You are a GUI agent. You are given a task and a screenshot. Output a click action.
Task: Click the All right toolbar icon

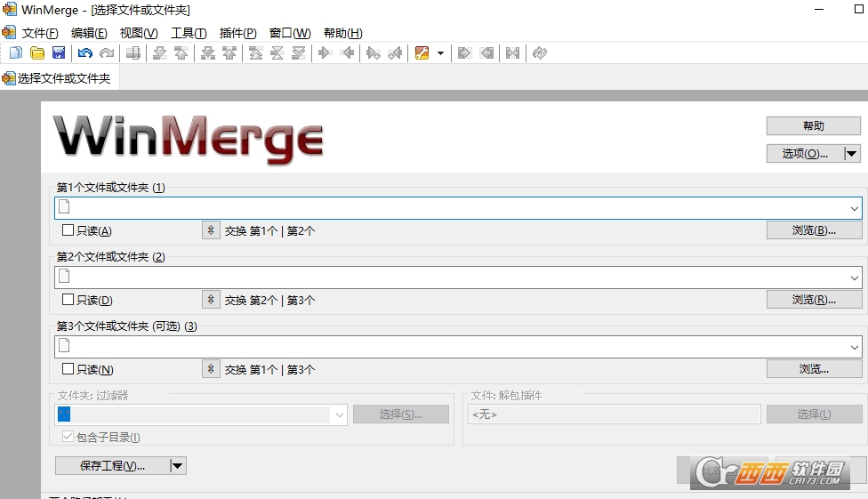(464, 53)
